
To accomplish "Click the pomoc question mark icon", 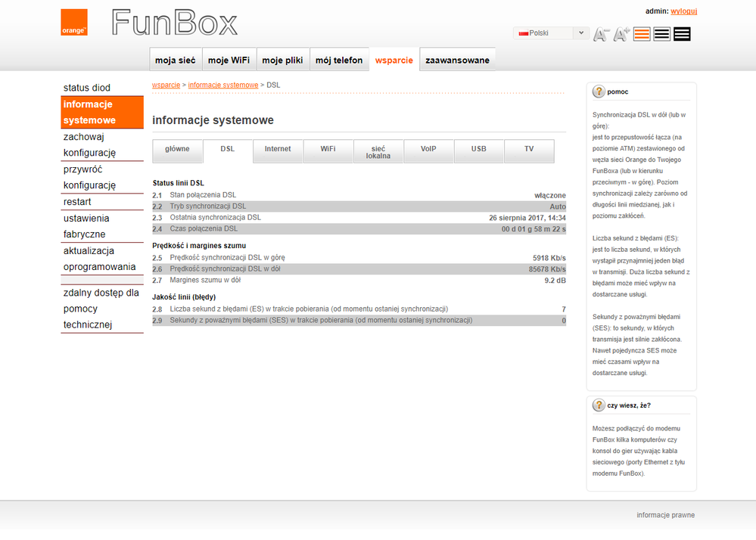I will point(599,92).
